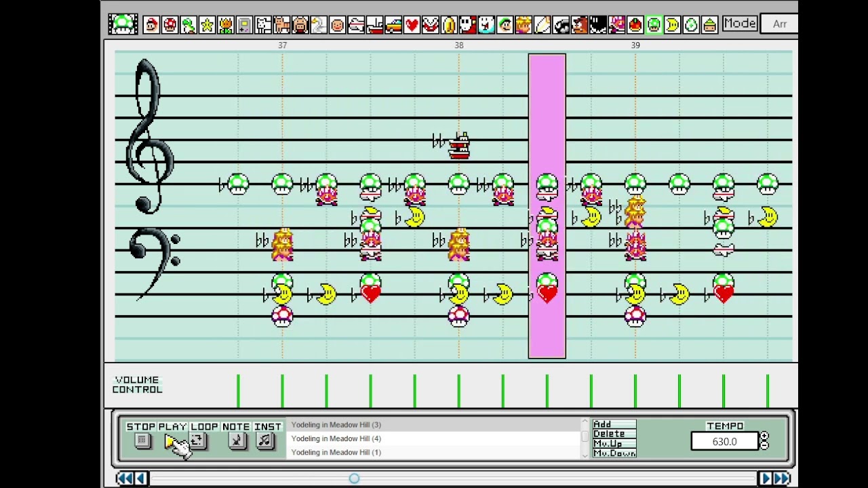
Task: Select the Goomba instrument icon
Action: point(579,25)
